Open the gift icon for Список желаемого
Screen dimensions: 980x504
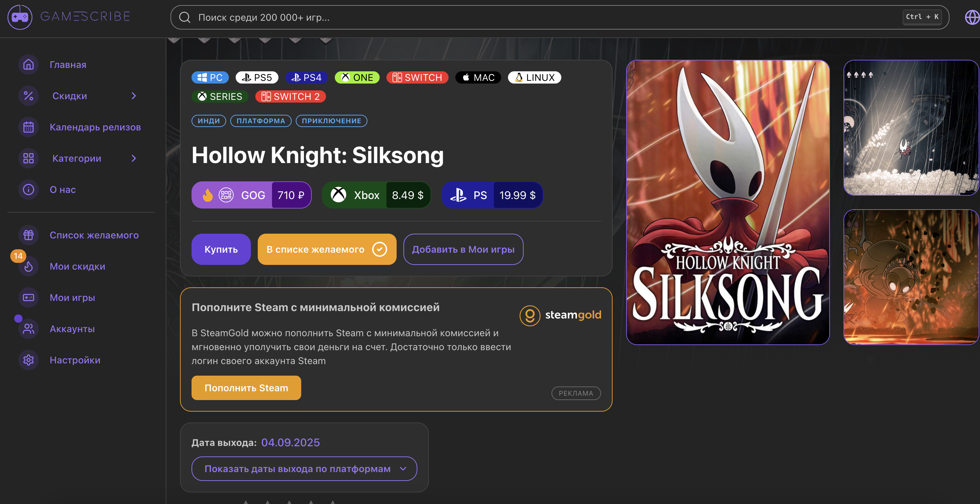(x=28, y=235)
